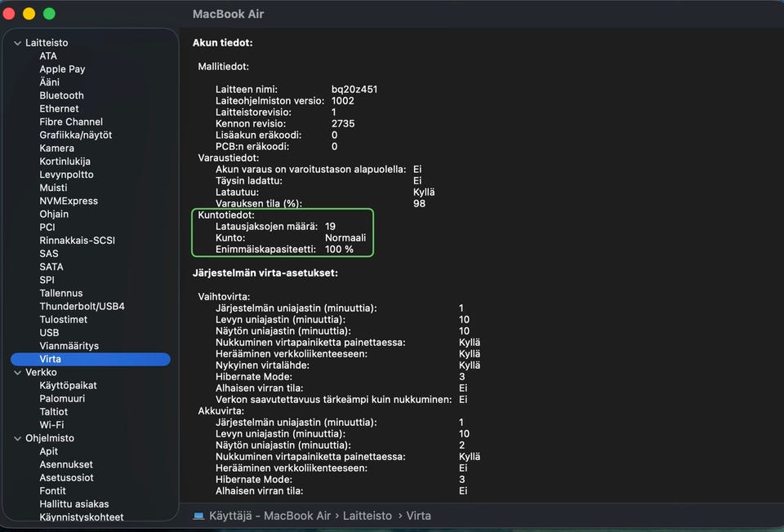Select Virta in the sidebar
The image size is (784, 532).
(x=50, y=359)
